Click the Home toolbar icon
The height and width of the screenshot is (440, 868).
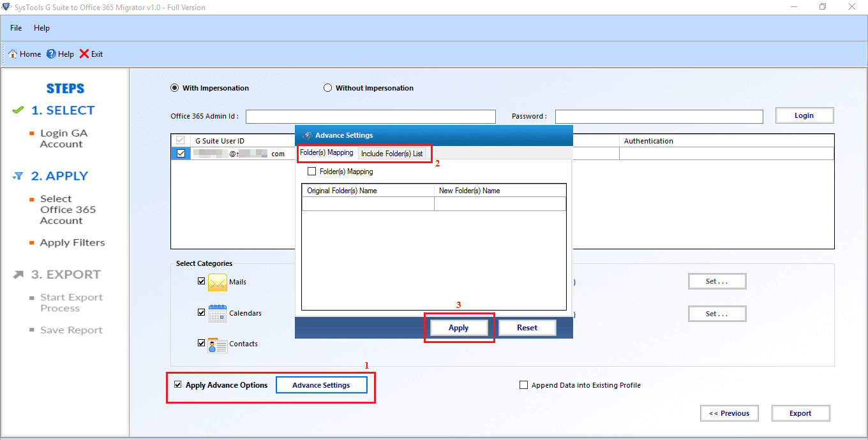[12, 54]
